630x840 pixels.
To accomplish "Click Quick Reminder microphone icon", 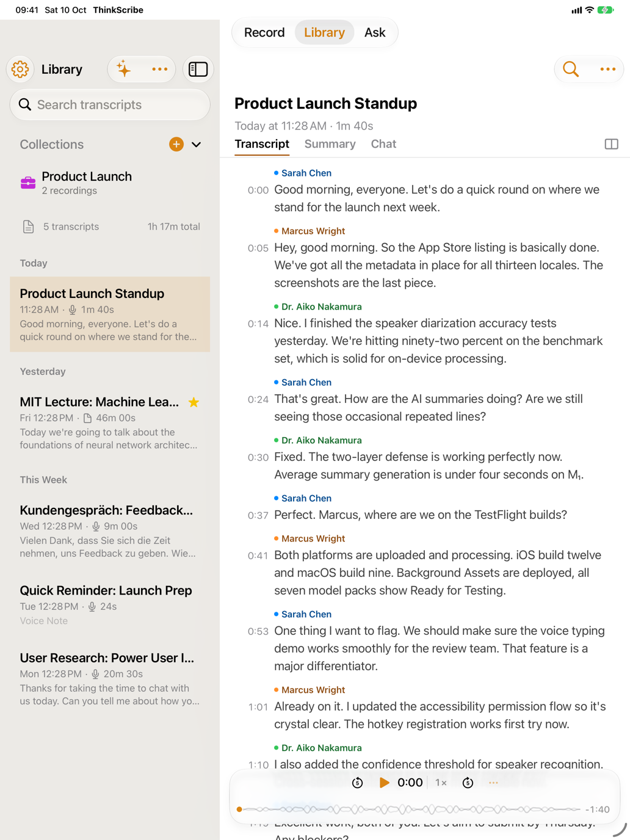I will pos(92,607).
